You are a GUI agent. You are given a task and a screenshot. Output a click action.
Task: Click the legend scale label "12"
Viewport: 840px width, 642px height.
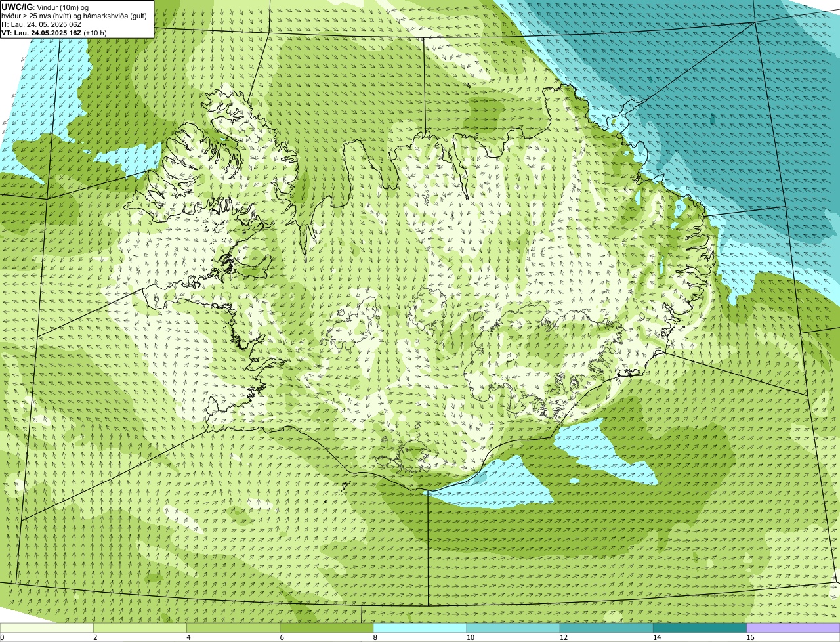point(563,637)
